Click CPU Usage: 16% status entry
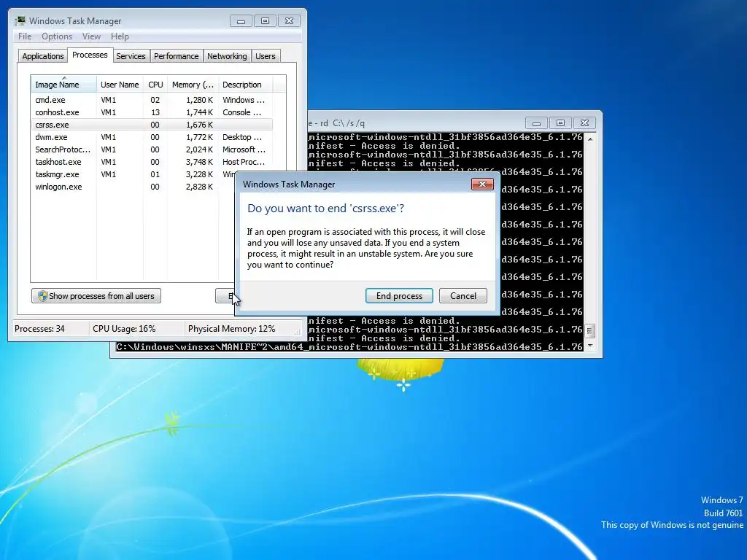Screen dimensions: 747x560 [124, 329]
